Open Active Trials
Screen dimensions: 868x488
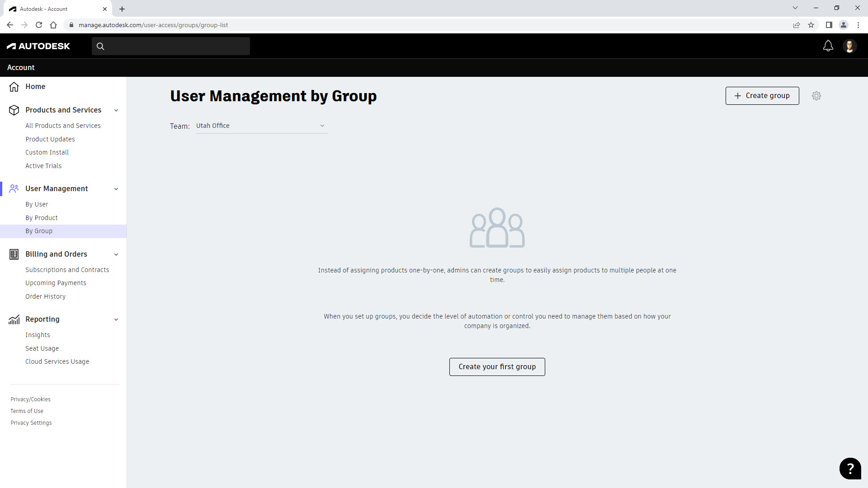43,166
